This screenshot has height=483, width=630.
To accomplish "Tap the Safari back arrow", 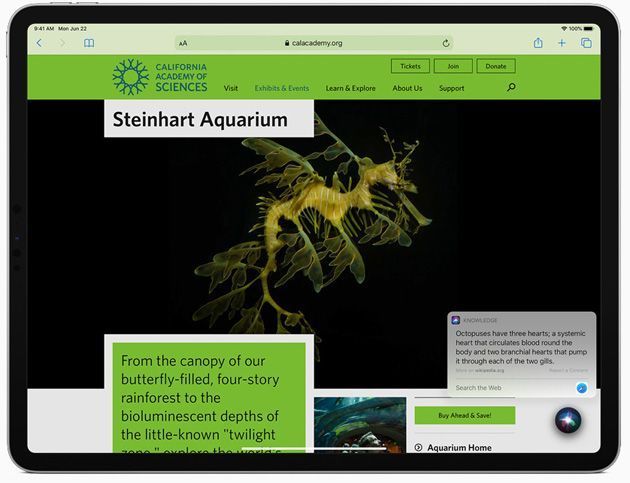I will pyautogui.click(x=40, y=43).
